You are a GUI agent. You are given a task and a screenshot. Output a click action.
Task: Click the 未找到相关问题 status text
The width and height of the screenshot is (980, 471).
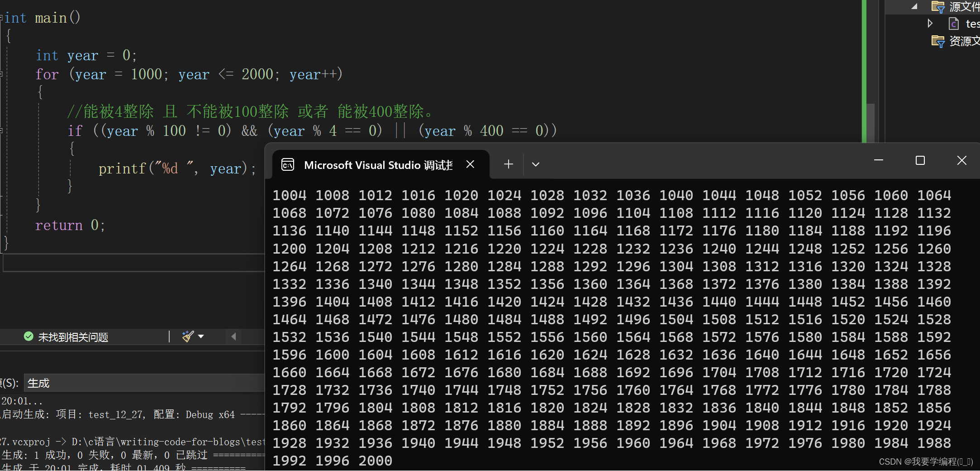(x=73, y=337)
